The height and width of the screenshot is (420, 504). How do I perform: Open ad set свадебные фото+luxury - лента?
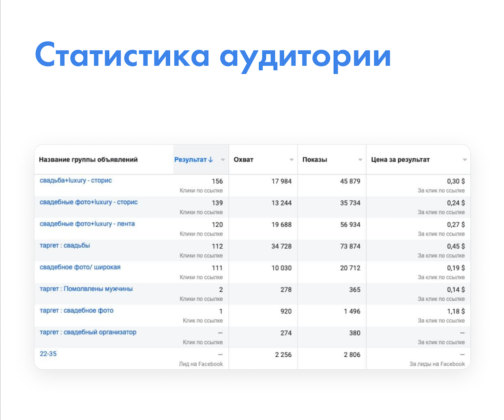[87, 224]
